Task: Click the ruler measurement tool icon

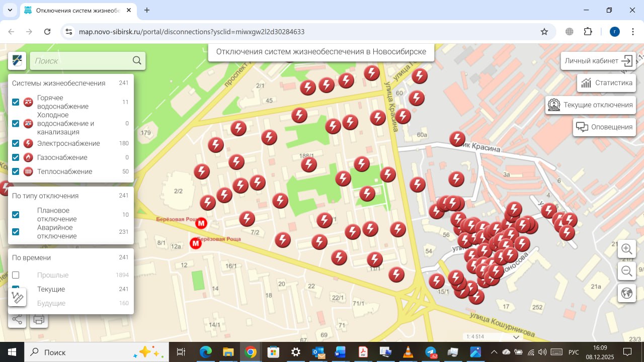Action: [x=18, y=297]
